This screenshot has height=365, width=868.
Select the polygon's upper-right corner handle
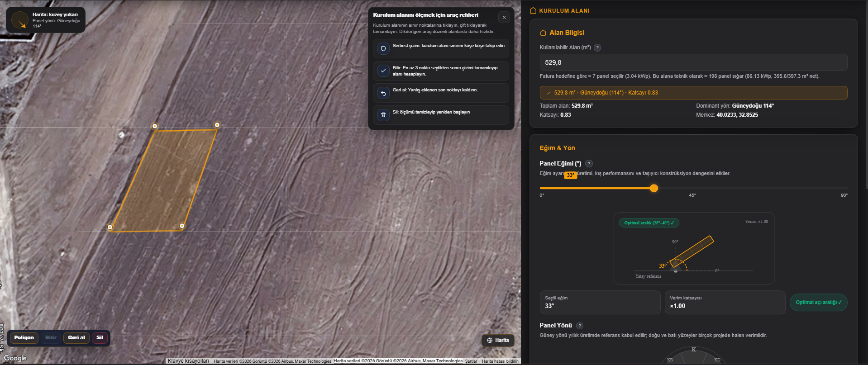click(217, 125)
